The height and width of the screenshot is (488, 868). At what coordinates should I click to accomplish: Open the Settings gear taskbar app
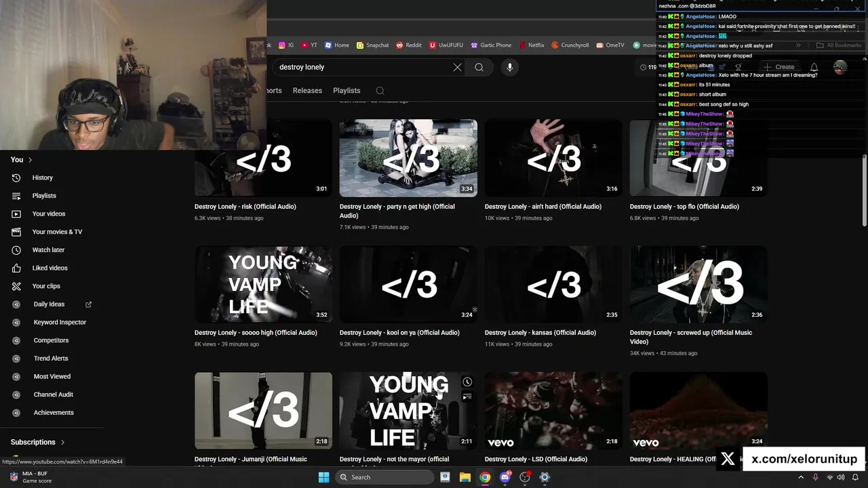[545, 477]
